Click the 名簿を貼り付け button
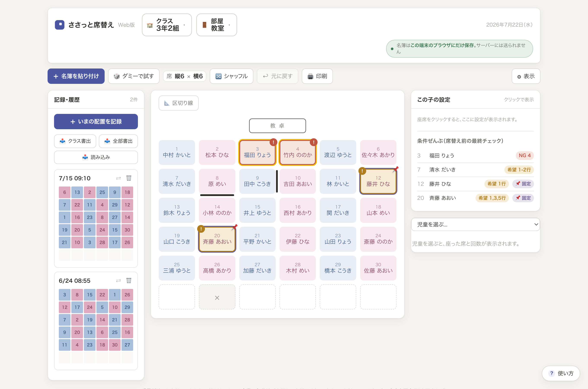The width and height of the screenshot is (588, 389). [x=76, y=76]
